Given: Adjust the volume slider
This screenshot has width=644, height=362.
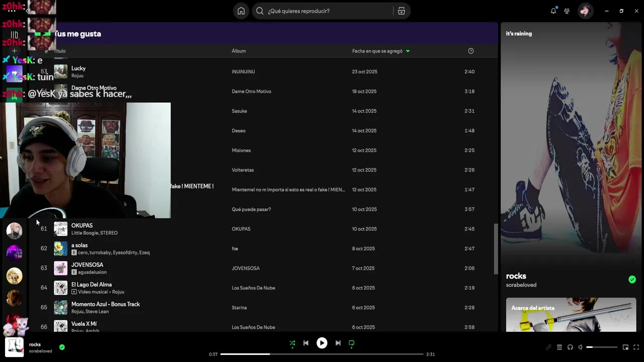Looking at the screenshot, I should tap(602, 347).
